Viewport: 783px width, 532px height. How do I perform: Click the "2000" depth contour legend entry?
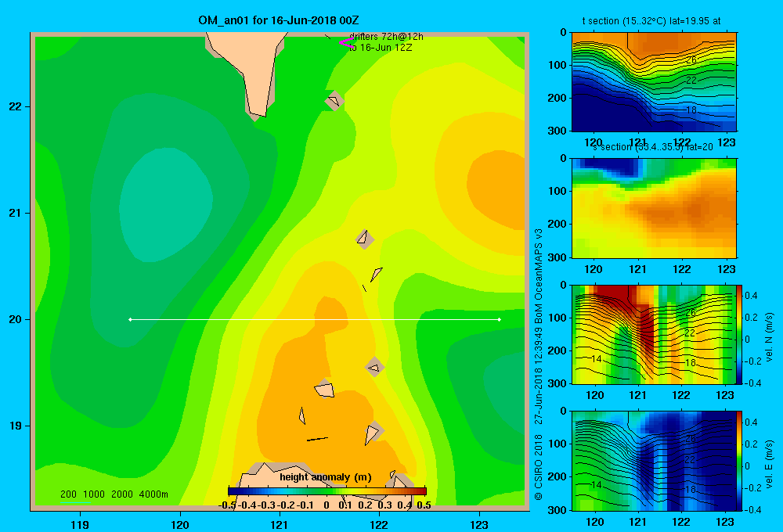122,494
